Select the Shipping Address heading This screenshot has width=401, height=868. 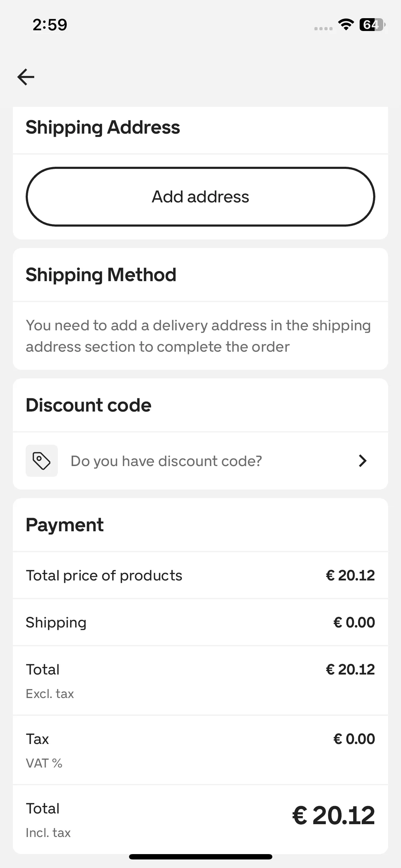click(103, 127)
